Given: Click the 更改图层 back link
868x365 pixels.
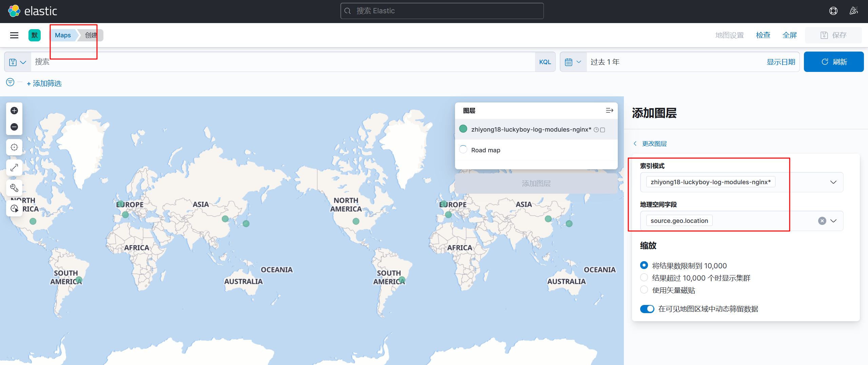Looking at the screenshot, I should pos(650,143).
